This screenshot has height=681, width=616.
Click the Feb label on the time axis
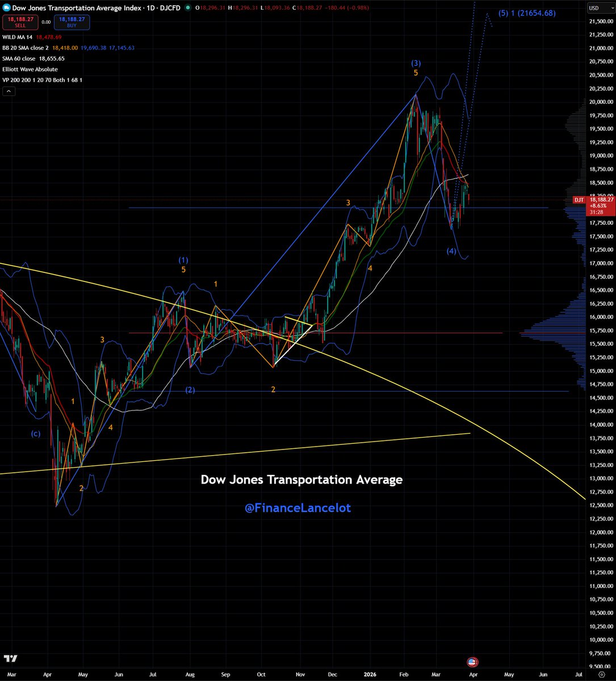tap(404, 674)
